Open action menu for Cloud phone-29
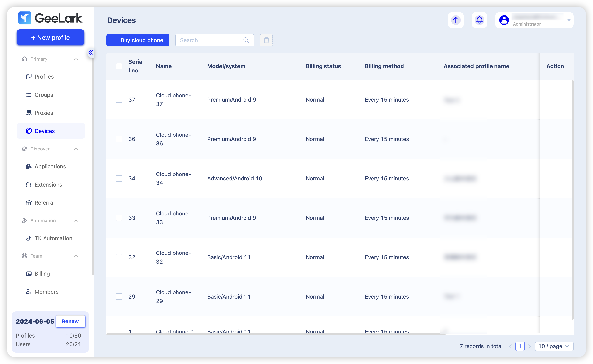 click(x=554, y=297)
